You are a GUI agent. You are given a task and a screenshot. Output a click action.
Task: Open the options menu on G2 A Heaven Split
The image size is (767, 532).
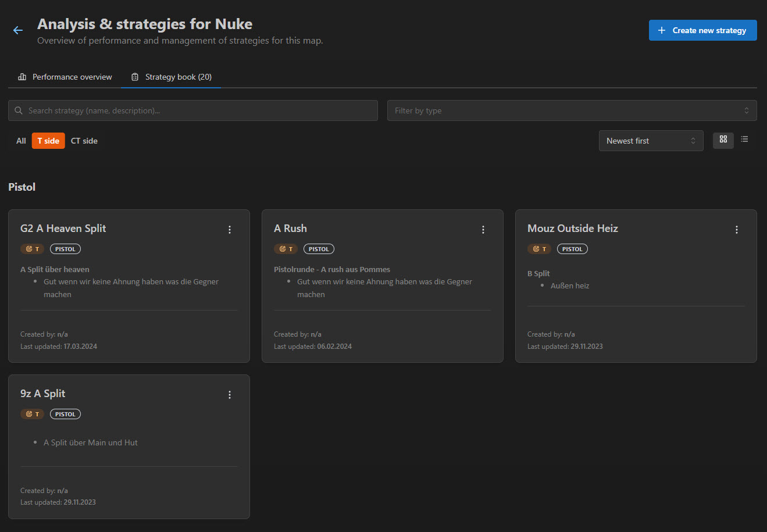[x=229, y=229]
